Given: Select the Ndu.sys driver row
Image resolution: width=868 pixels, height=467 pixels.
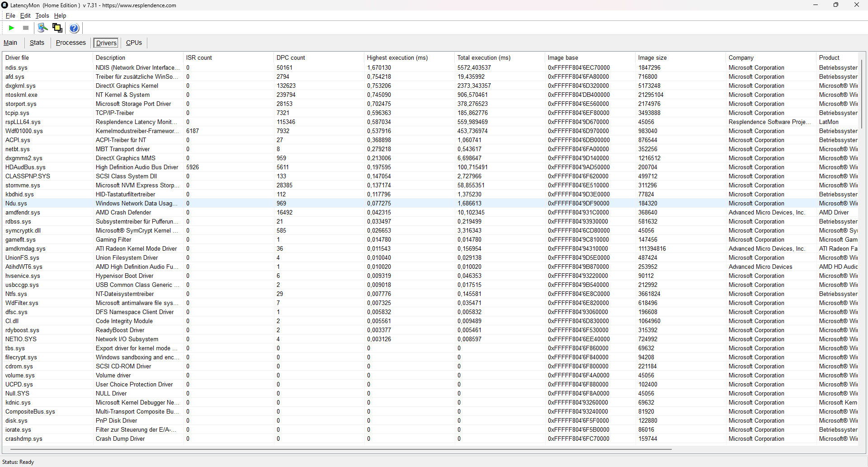Looking at the screenshot, I should click(x=430, y=203).
